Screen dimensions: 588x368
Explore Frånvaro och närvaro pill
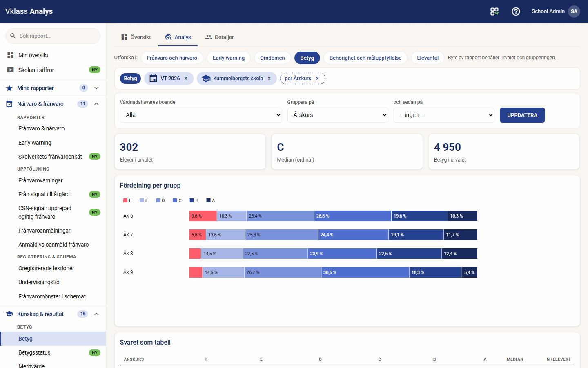pos(172,58)
